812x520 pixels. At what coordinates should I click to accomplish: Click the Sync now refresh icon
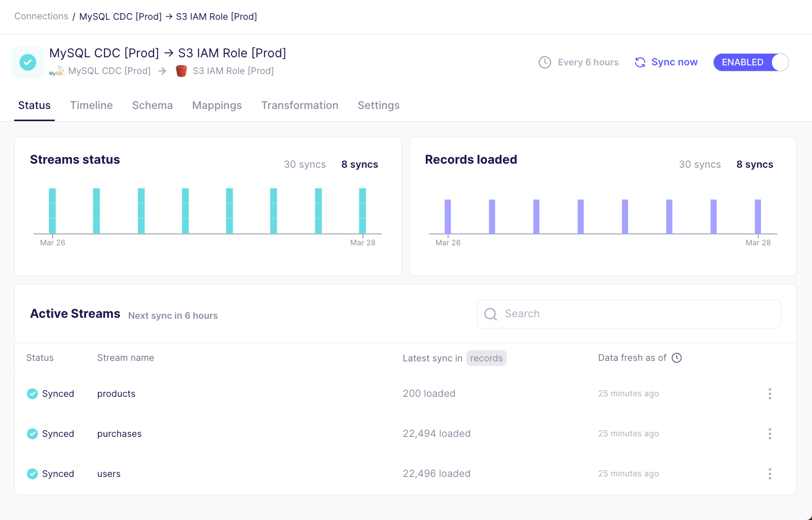(640, 62)
